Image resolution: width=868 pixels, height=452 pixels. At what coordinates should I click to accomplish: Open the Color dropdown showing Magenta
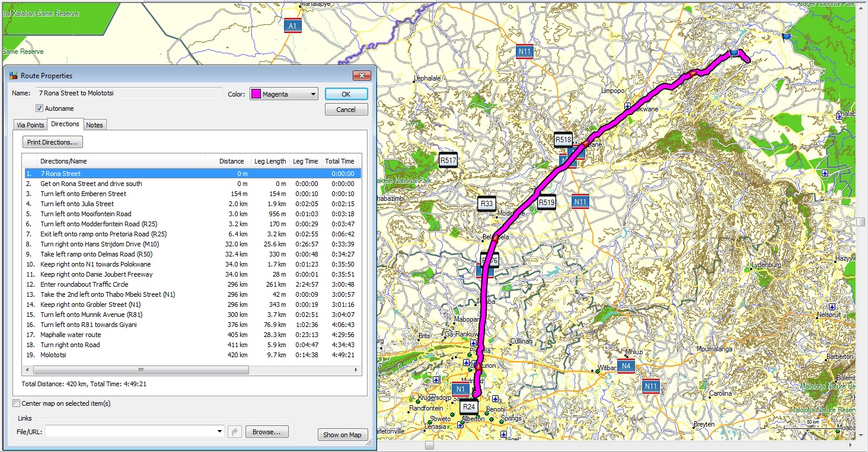pos(284,94)
